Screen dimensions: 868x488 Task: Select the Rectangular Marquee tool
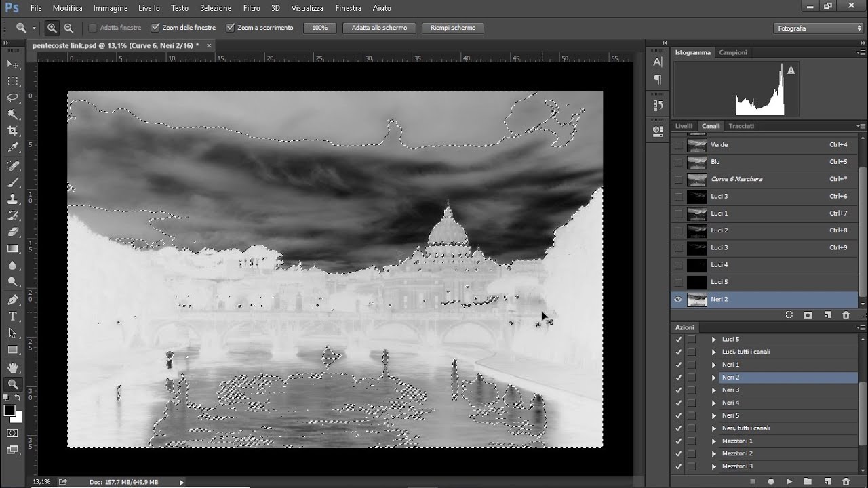tap(13, 81)
